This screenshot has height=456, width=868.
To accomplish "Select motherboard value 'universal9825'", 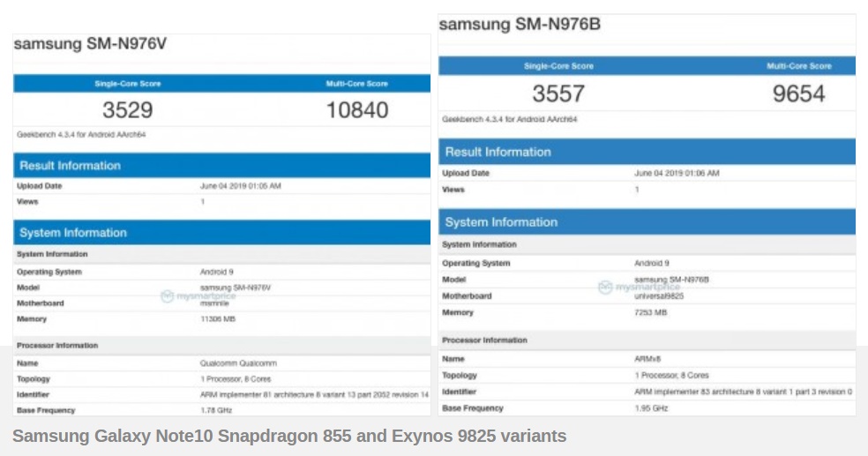I will tap(659, 296).
